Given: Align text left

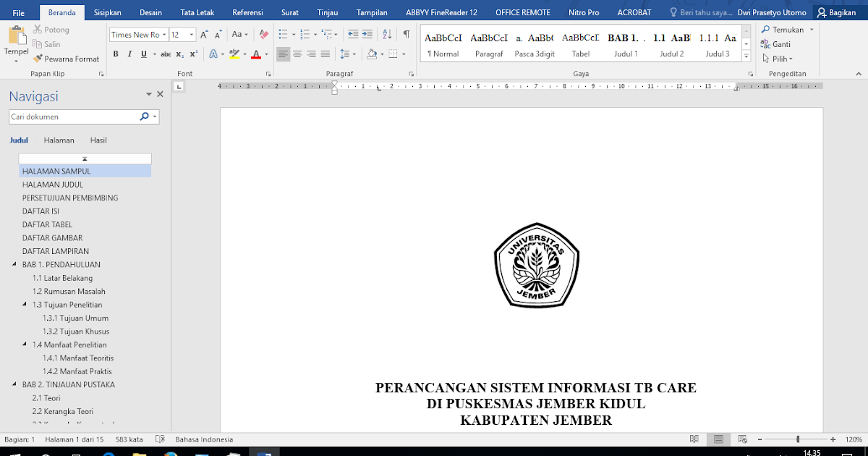Looking at the screenshot, I should click(x=283, y=54).
